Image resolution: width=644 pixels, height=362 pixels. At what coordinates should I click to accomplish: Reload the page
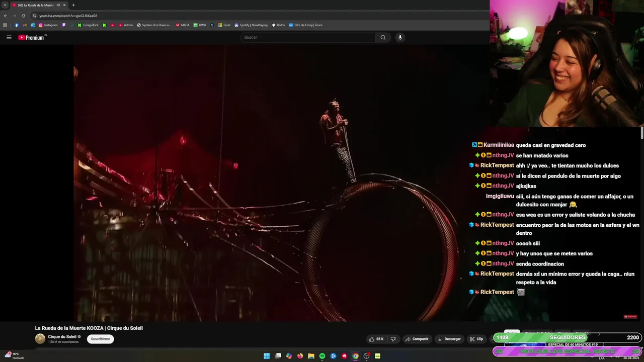(x=23, y=16)
